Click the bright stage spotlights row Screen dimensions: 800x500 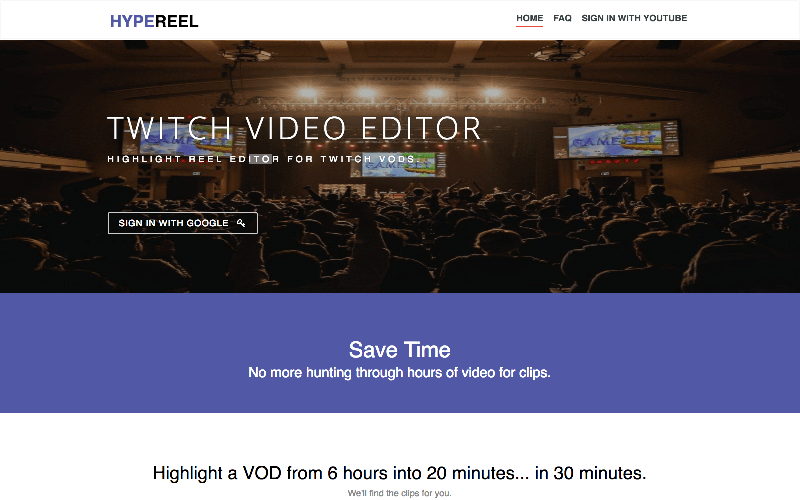click(x=399, y=93)
